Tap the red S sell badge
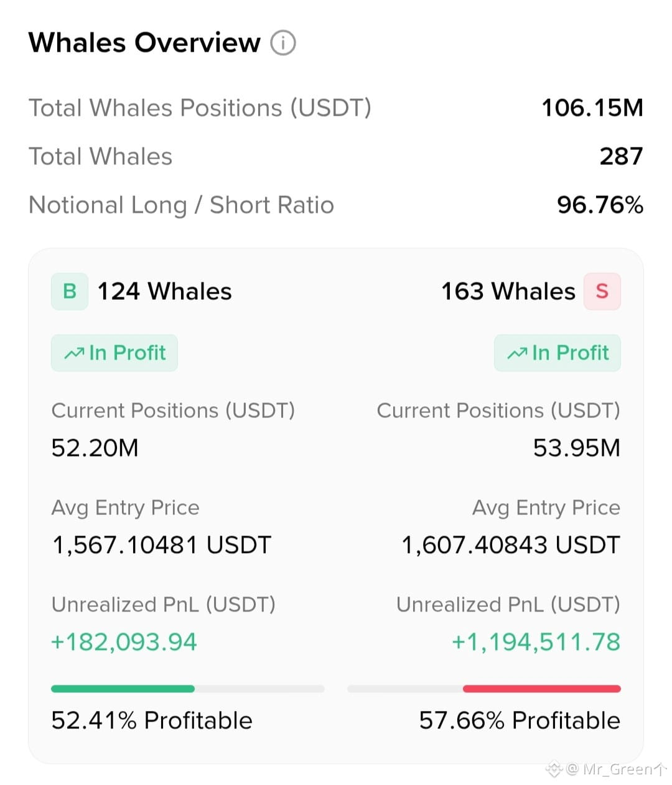 [x=602, y=291]
